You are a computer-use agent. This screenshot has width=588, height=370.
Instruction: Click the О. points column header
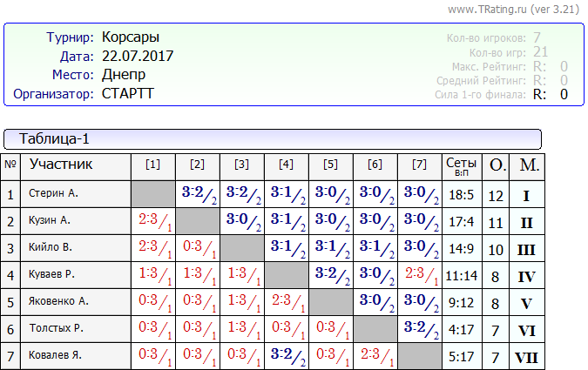(x=496, y=165)
